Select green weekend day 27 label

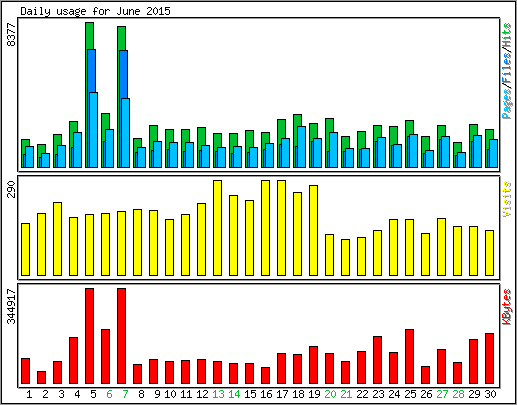pyautogui.click(x=442, y=394)
